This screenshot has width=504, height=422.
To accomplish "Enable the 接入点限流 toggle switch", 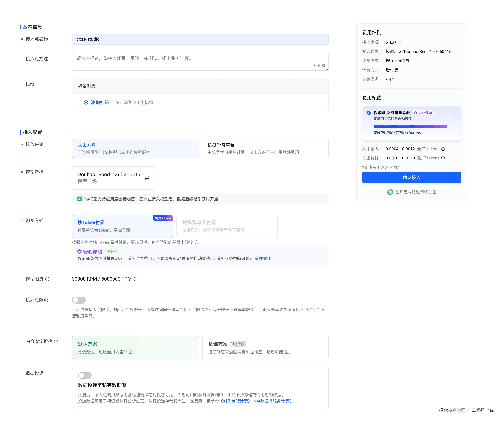I will 79,300.
